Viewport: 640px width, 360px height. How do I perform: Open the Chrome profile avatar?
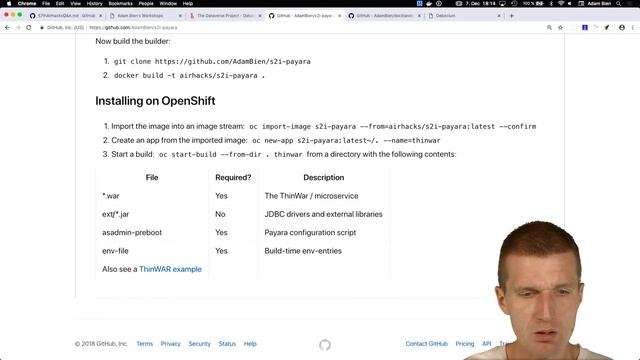point(622,27)
